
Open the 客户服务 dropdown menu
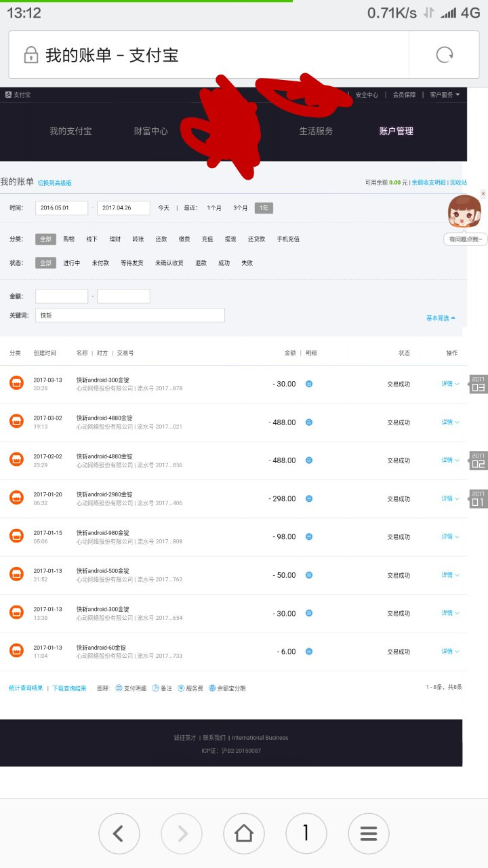click(x=445, y=95)
